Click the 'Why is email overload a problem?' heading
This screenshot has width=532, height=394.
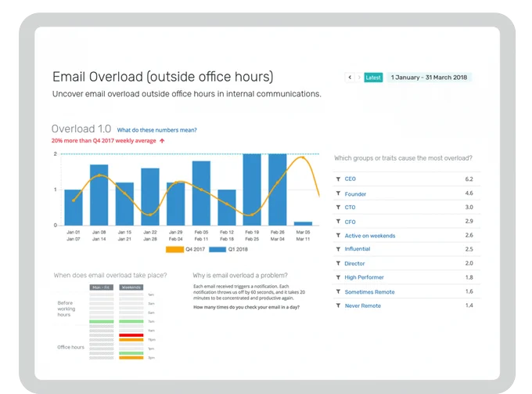pyautogui.click(x=240, y=275)
